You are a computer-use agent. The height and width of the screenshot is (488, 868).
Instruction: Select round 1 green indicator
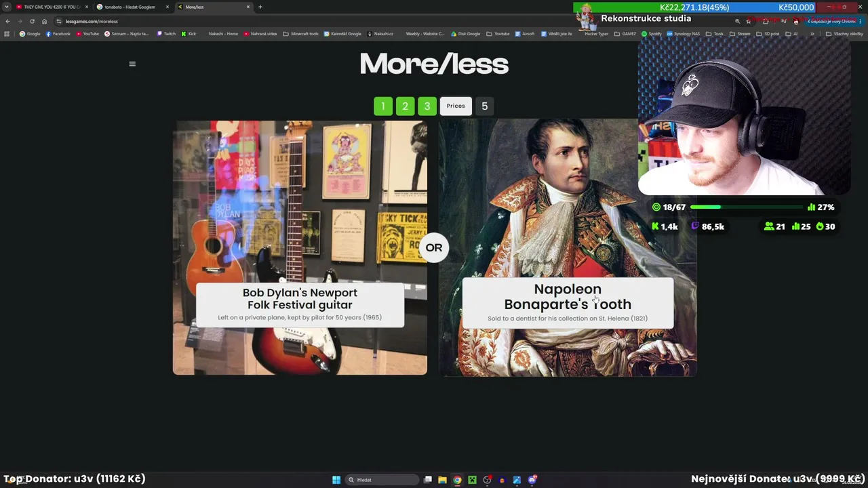(383, 106)
